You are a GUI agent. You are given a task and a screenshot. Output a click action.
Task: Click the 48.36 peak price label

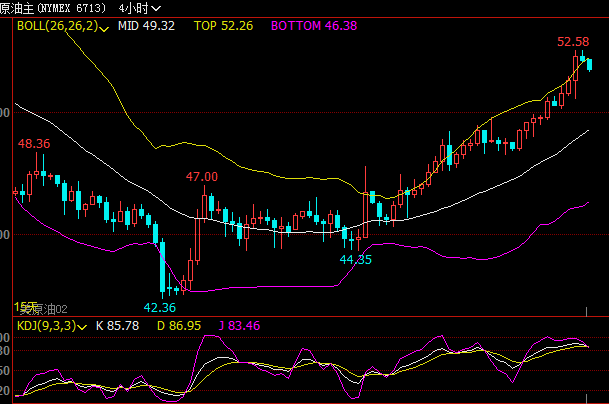point(34,144)
